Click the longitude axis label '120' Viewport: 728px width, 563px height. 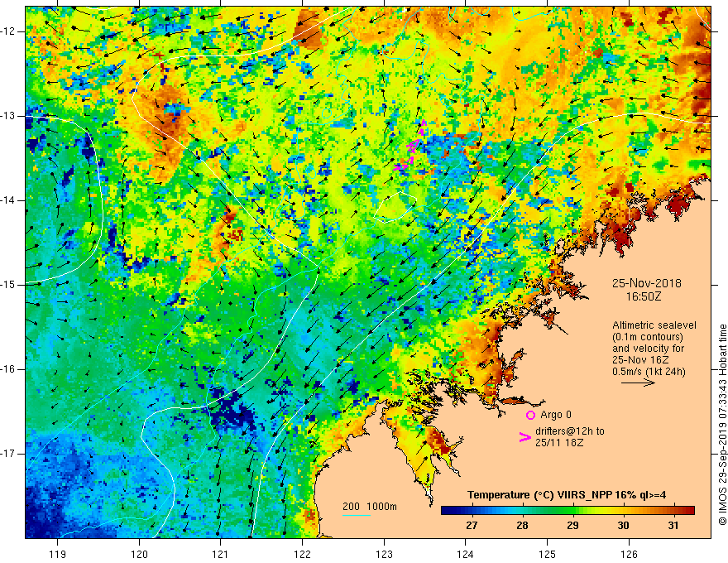pos(139,554)
